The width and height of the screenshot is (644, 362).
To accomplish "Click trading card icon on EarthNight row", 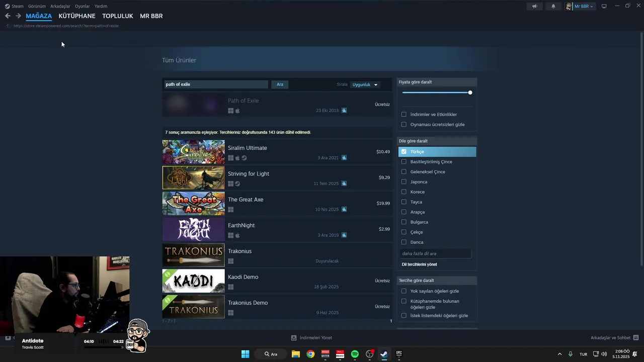I will [344, 235].
